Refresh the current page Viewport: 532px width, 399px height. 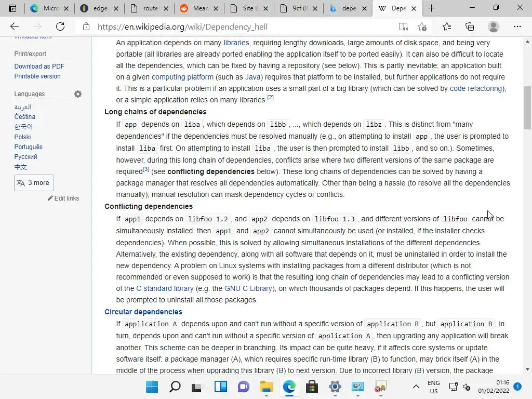click(60, 26)
